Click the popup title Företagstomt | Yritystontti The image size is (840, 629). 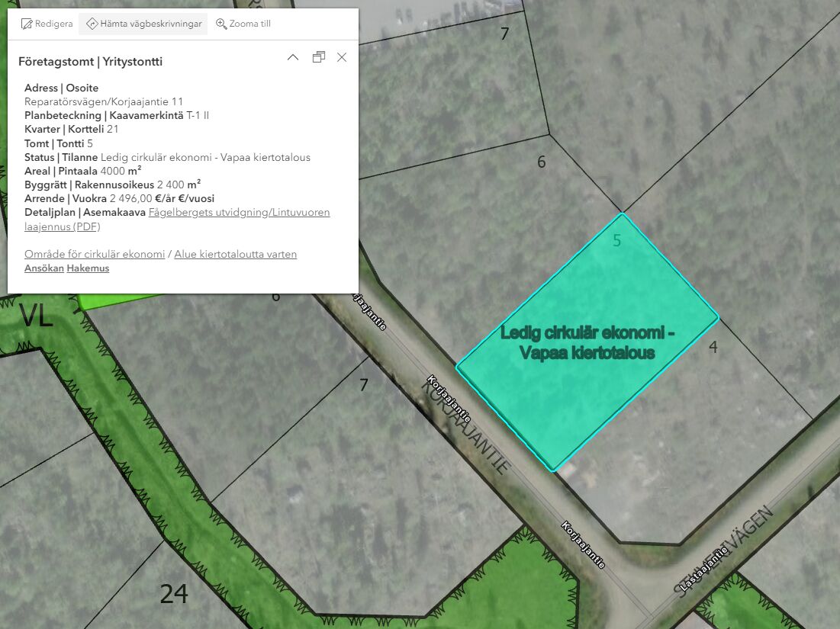click(90, 62)
